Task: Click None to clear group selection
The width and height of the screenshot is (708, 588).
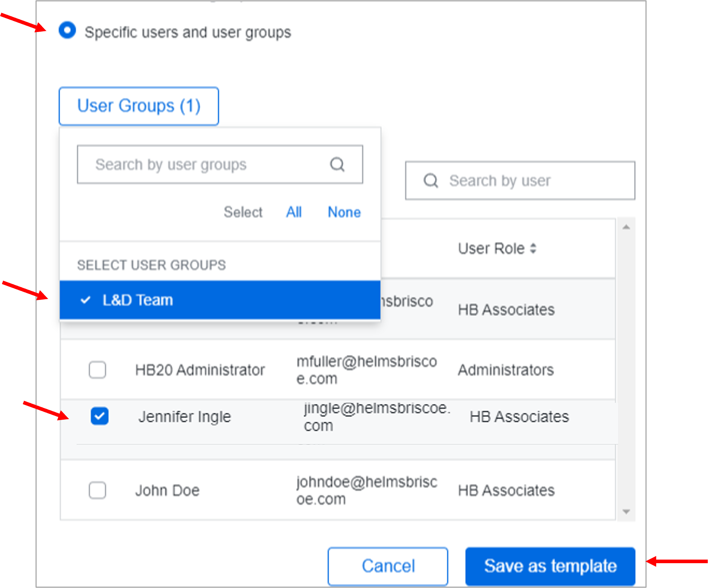Action: pos(344,212)
